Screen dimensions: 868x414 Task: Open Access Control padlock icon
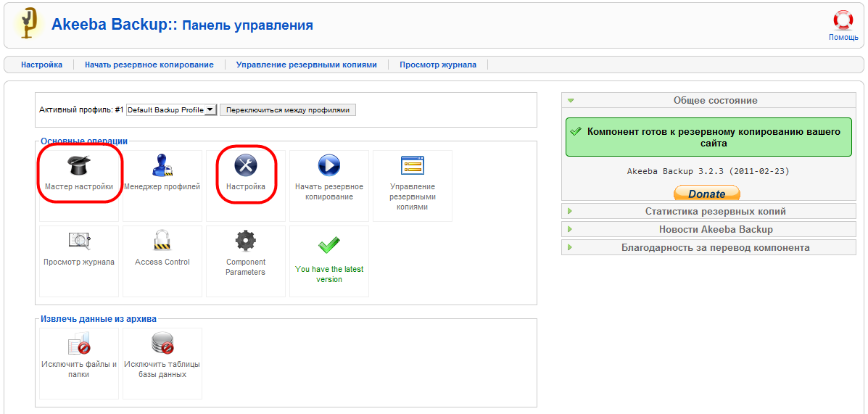tap(162, 241)
